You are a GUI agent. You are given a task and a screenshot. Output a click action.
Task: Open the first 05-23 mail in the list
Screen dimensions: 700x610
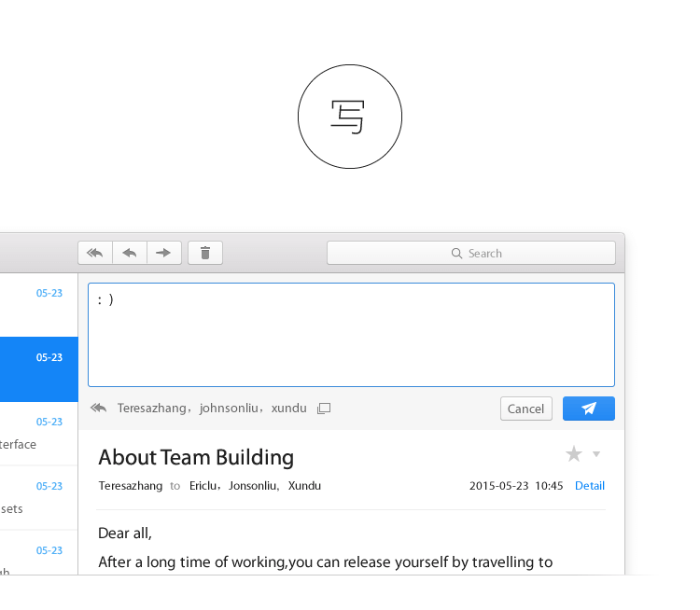[x=38, y=304]
